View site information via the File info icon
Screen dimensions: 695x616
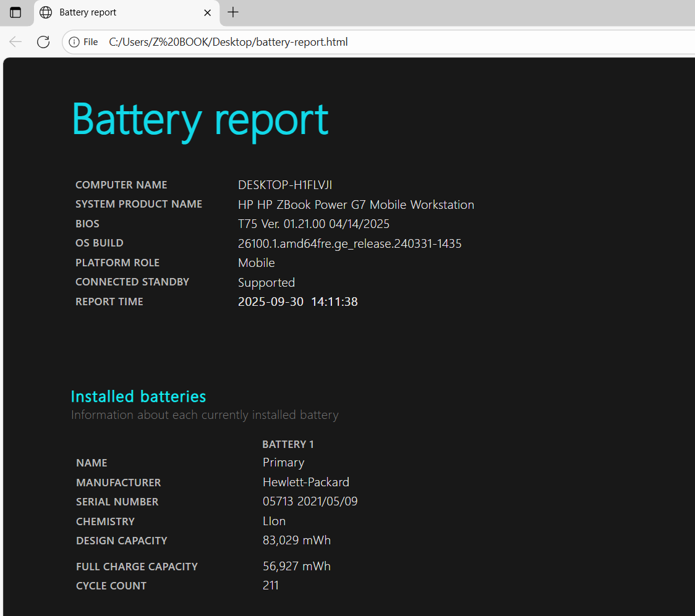[x=83, y=42]
